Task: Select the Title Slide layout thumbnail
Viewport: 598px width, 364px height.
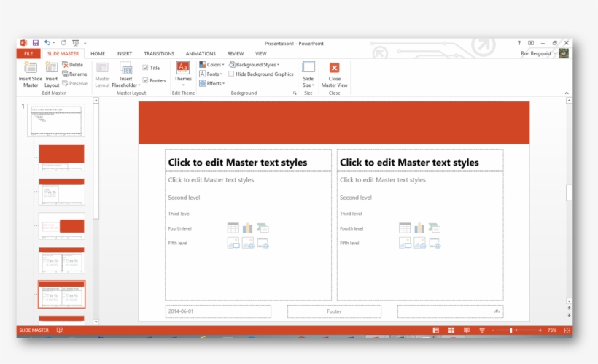Action: point(61,158)
